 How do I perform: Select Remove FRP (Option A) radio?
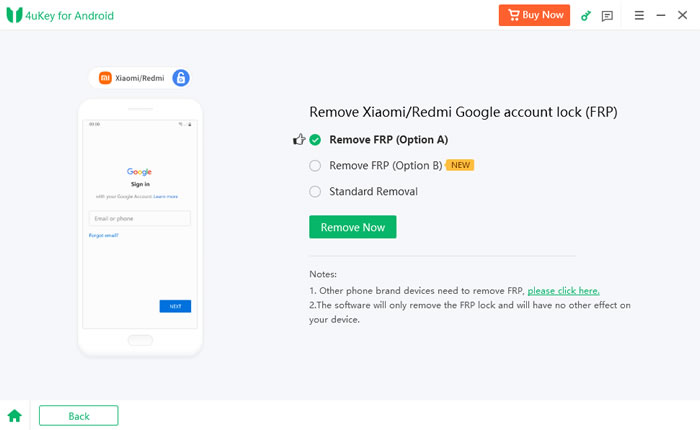(x=315, y=140)
